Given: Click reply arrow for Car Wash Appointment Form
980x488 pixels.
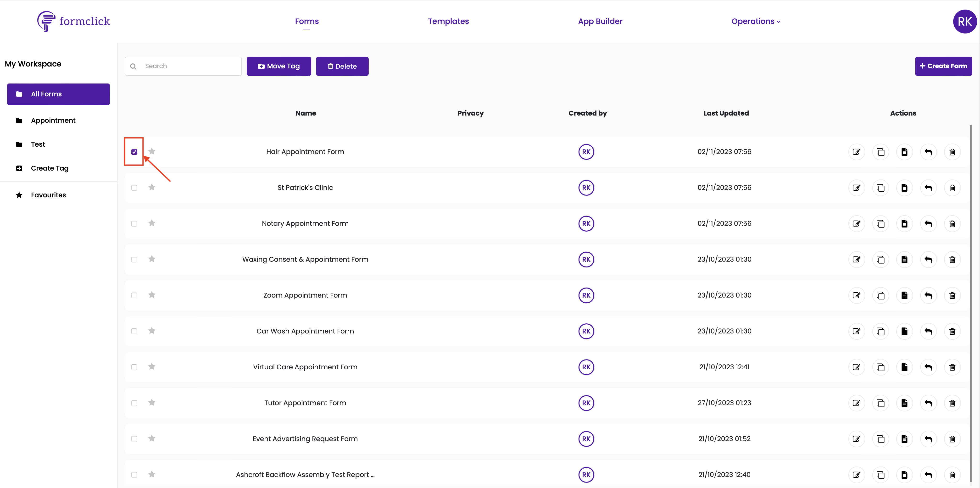Looking at the screenshot, I should [928, 331].
